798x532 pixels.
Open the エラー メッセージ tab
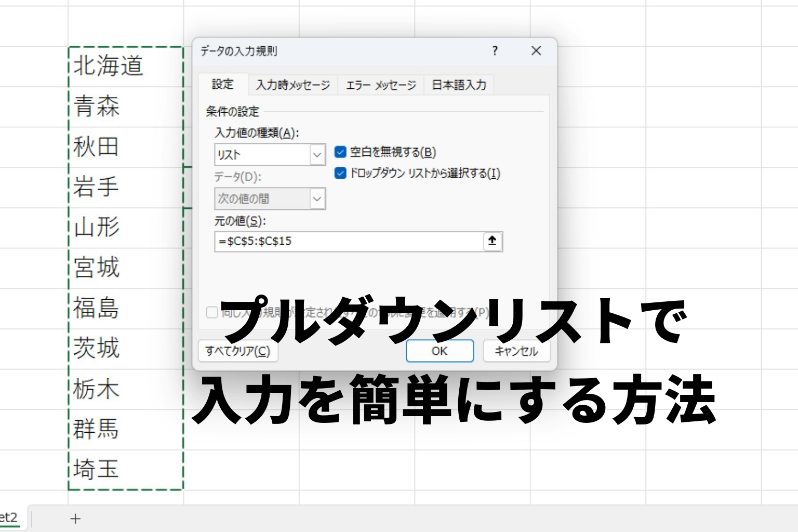pos(381,85)
